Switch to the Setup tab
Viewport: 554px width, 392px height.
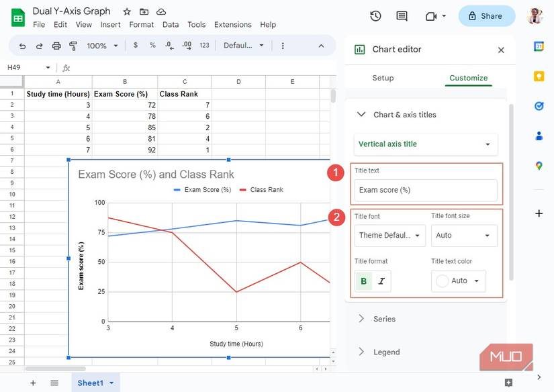click(383, 78)
